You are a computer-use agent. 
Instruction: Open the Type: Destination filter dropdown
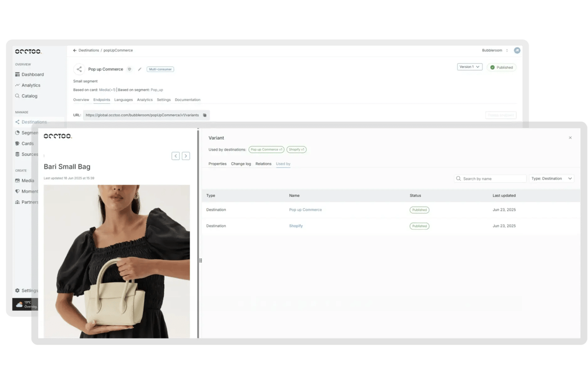[x=551, y=179]
